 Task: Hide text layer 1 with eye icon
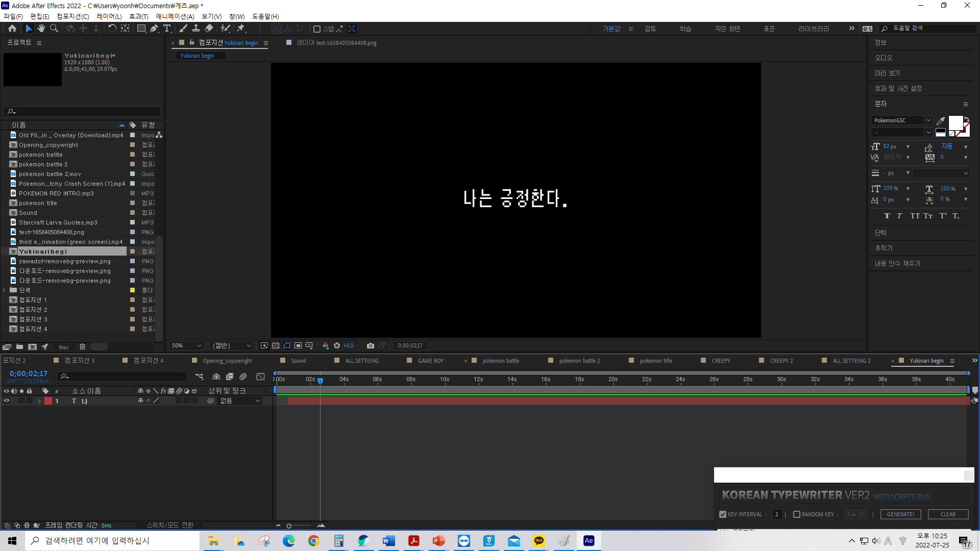point(7,401)
